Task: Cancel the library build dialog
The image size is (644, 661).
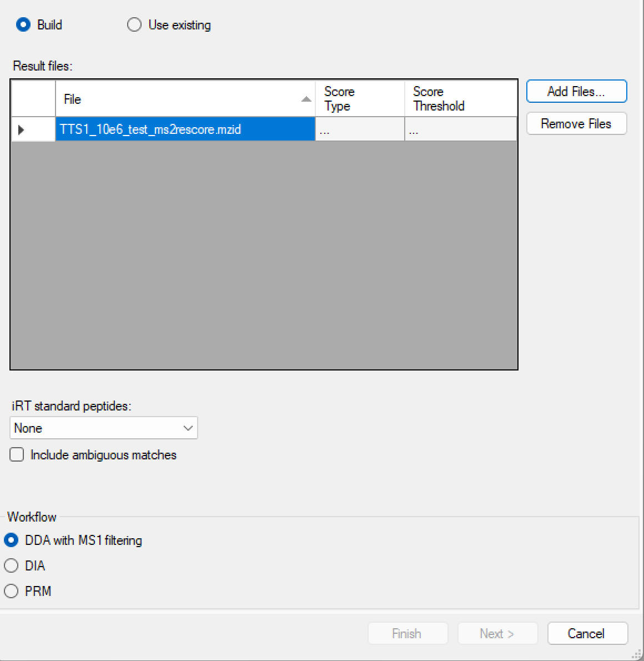Action: point(587,634)
